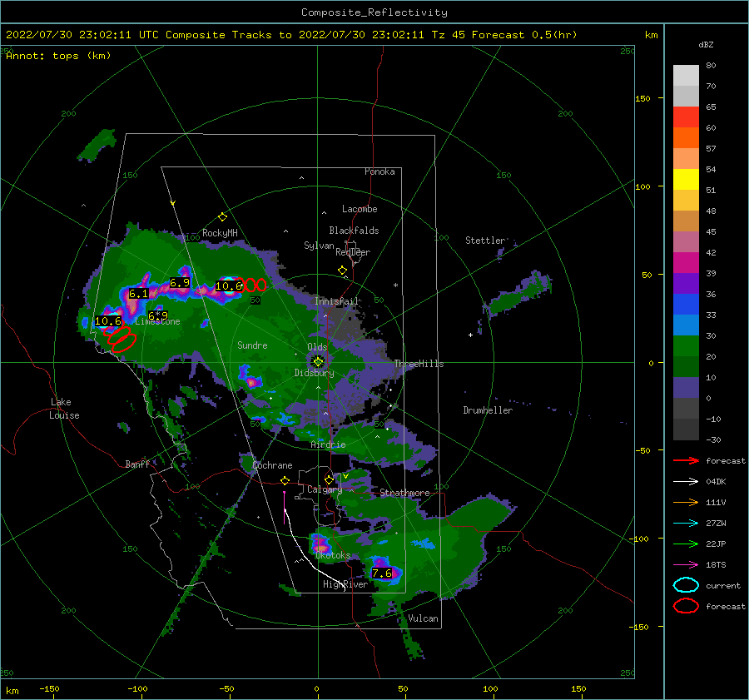Viewport: 749px width, 700px height.
Task: Click the Airdrie label
Action: click(x=328, y=444)
